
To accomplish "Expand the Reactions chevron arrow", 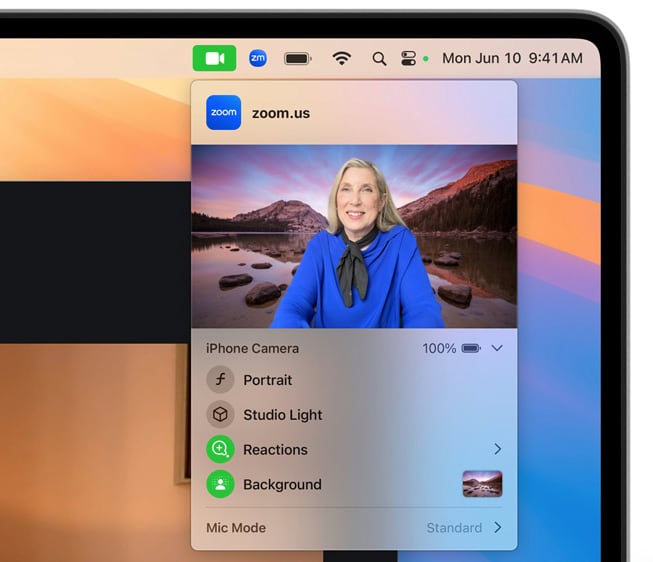I will 497,449.
